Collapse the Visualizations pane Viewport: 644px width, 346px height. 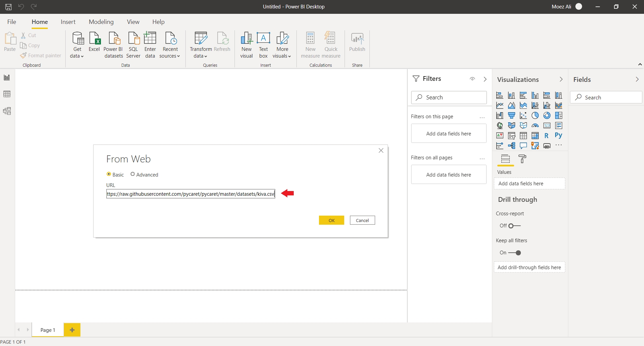(561, 79)
